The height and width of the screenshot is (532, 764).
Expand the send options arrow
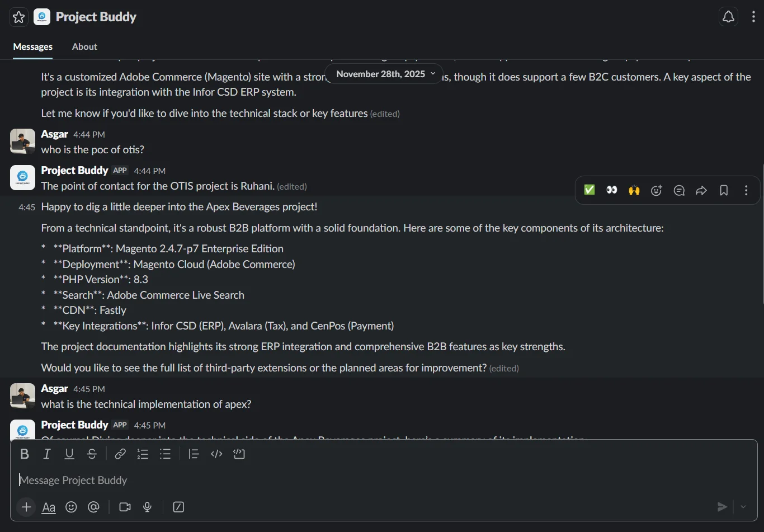743,507
